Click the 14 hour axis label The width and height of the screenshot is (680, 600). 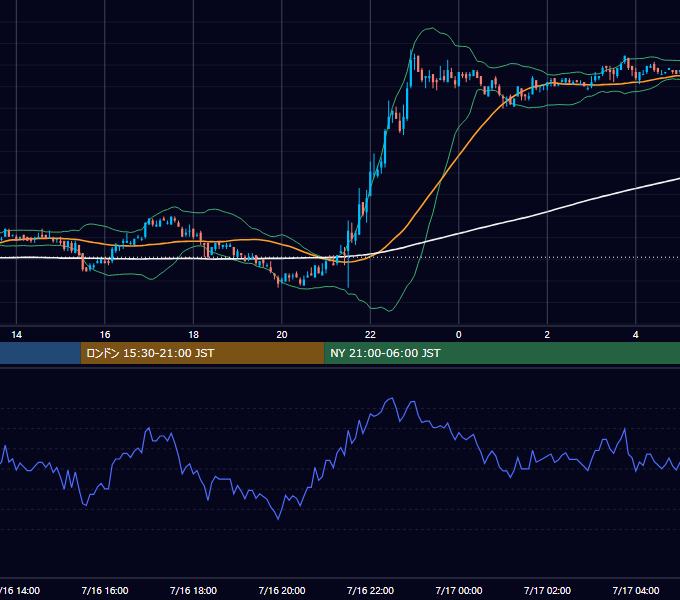(16, 335)
